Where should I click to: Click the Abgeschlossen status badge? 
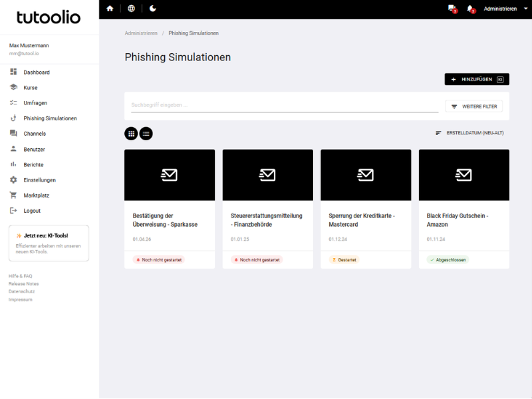coord(448,260)
